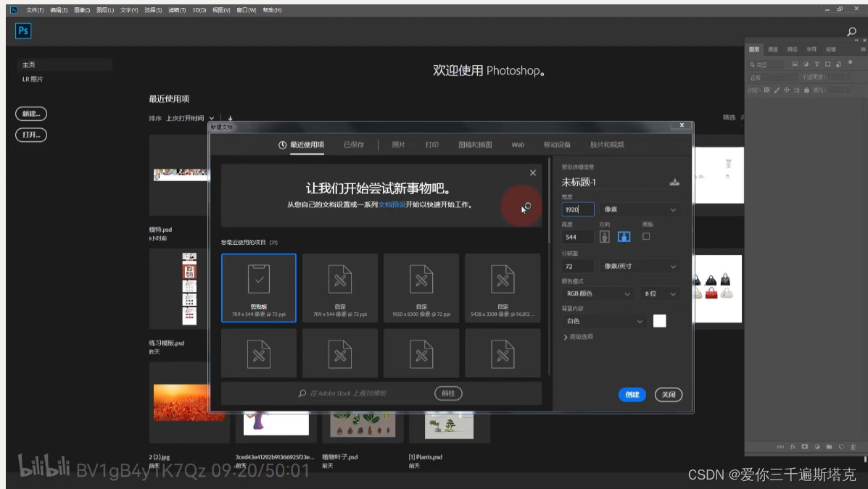This screenshot has width=868, height=489.
Task: Click the 新建... button on home screen
Action: (x=31, y=114)
